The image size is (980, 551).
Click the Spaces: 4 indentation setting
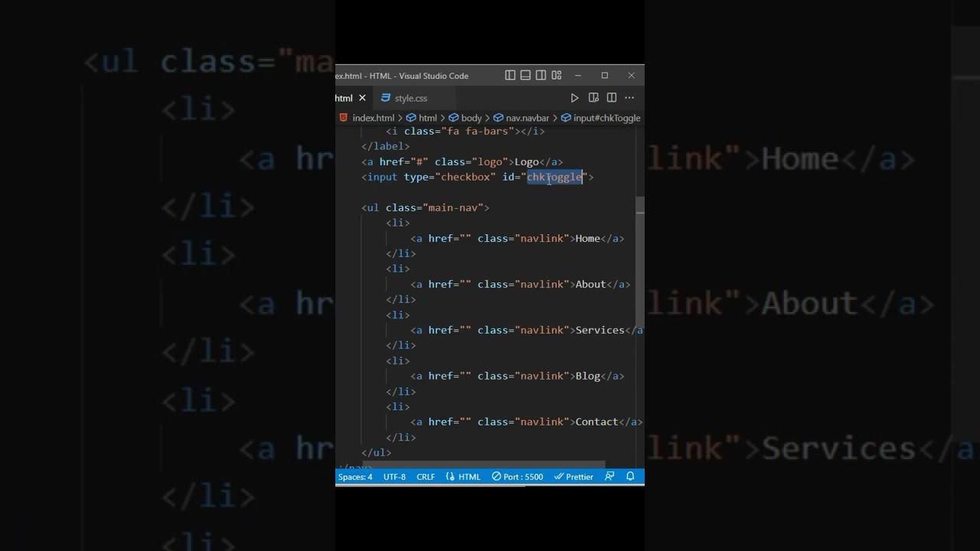pos(355,477)
